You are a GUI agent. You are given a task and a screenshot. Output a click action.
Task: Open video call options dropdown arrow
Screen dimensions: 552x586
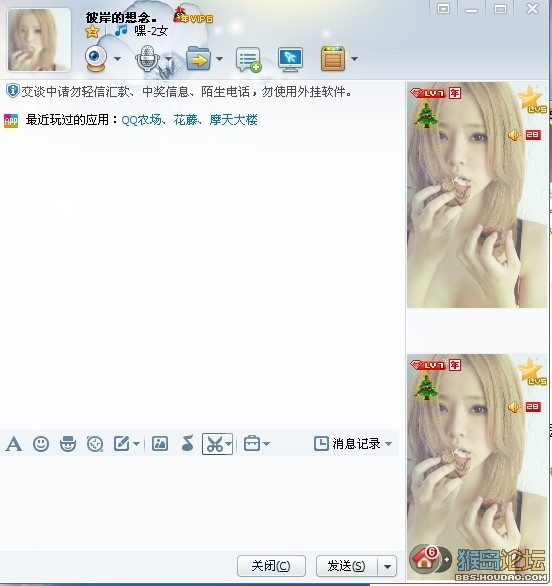point(117,59)
